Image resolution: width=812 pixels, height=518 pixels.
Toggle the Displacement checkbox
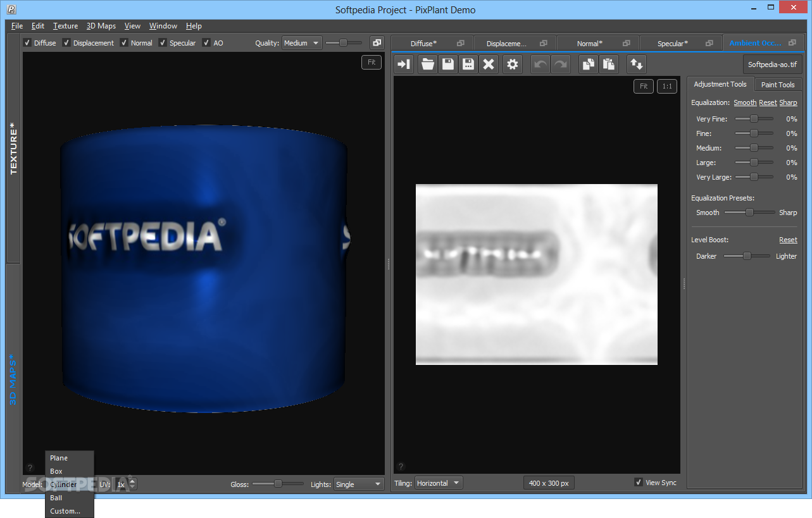click(x=66, y=43)
